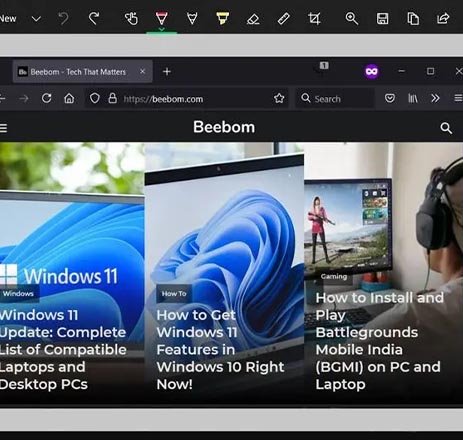This screenshot has height=440, width=463.
Task: Open a new browser tab
Action: (x=167, y=72)
